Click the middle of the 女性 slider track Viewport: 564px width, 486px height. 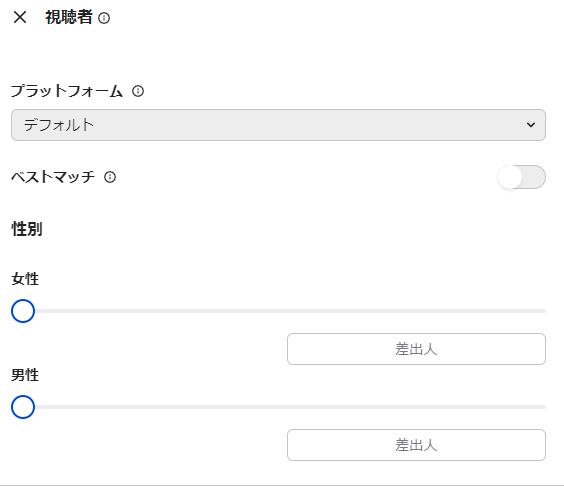coord(278,311)
